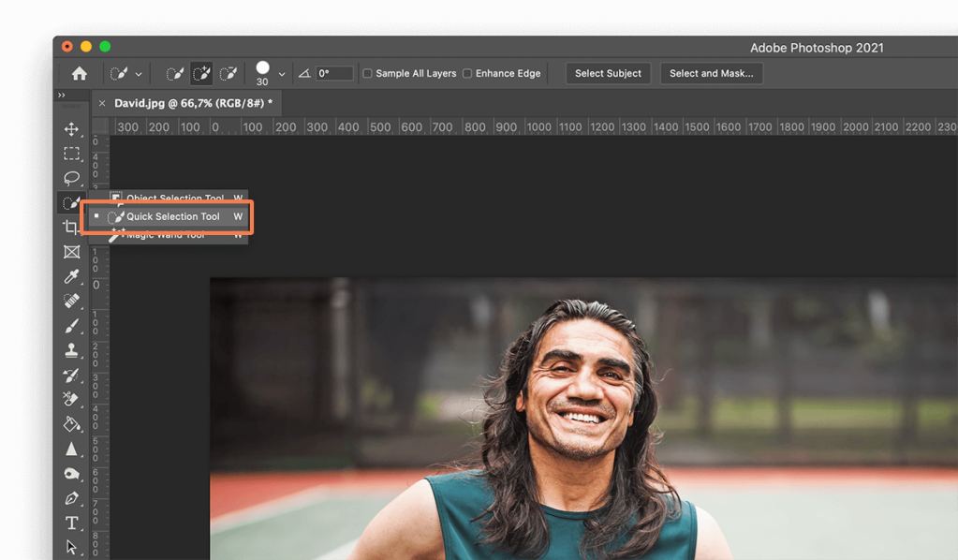Switch to New Selection mode
Screen dimensions: 958x560
(175, 74)
